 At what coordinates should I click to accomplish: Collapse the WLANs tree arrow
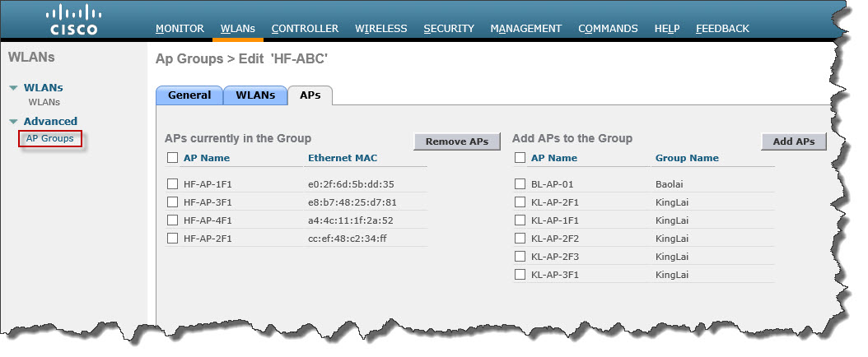[x=13, y=88]
